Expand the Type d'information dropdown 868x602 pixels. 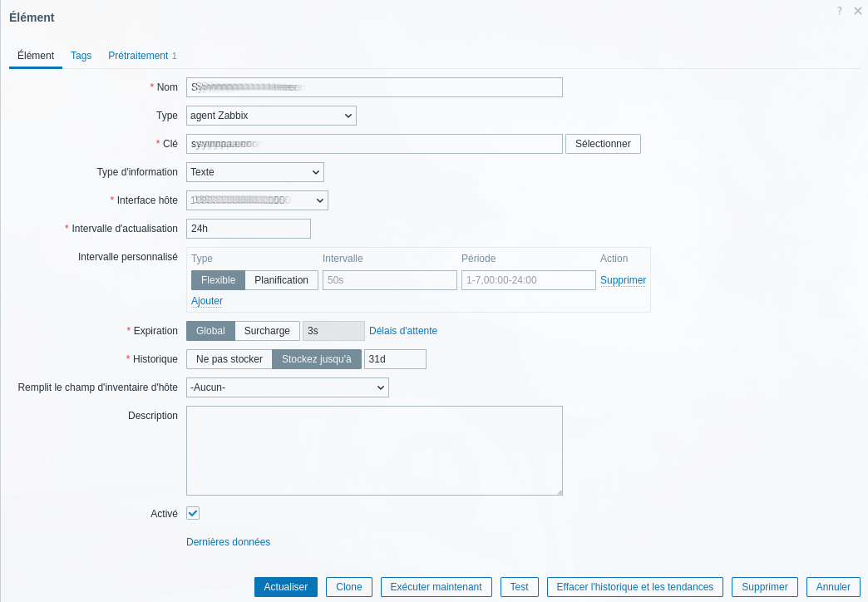click(x=254, y=172)
